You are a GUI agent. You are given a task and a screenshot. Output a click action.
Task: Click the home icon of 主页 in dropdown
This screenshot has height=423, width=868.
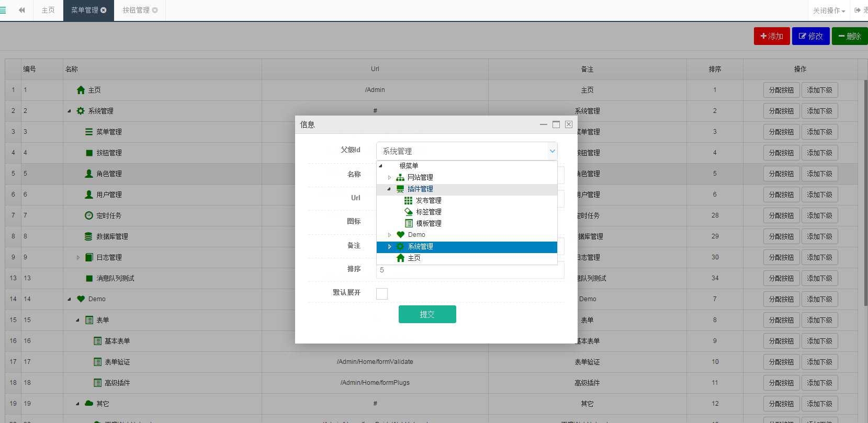click(400, 258)
